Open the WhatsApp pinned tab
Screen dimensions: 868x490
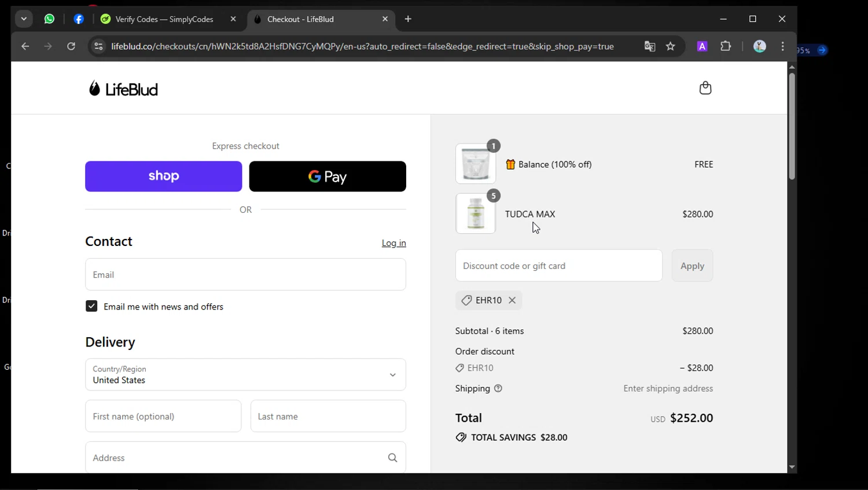[50, 19]
